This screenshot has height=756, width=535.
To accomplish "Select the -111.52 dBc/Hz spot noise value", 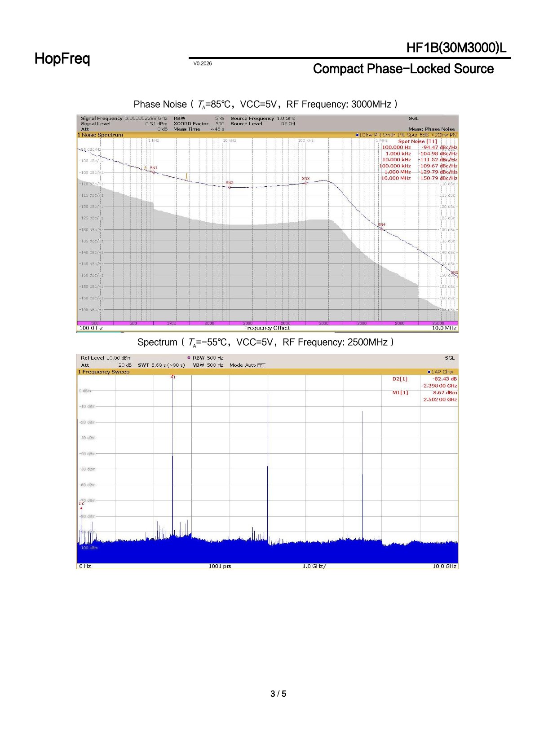I will [x=438, y=160].
